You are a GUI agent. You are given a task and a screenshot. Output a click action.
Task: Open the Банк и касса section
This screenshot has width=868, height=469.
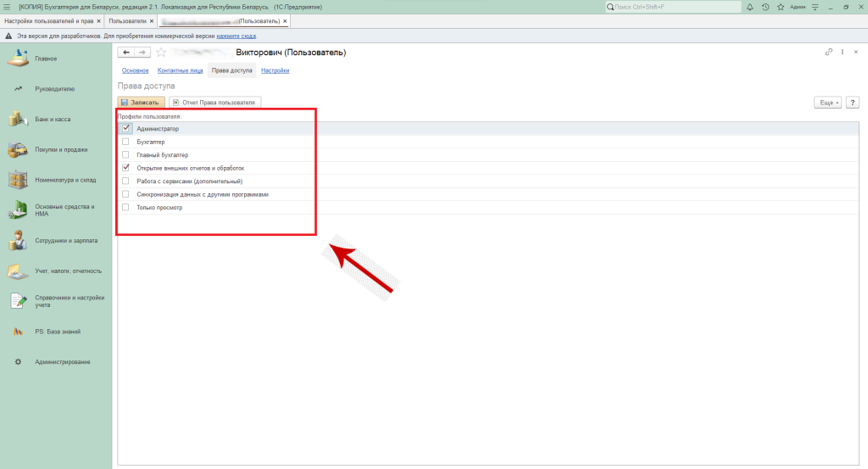click(x=53, y=120)
